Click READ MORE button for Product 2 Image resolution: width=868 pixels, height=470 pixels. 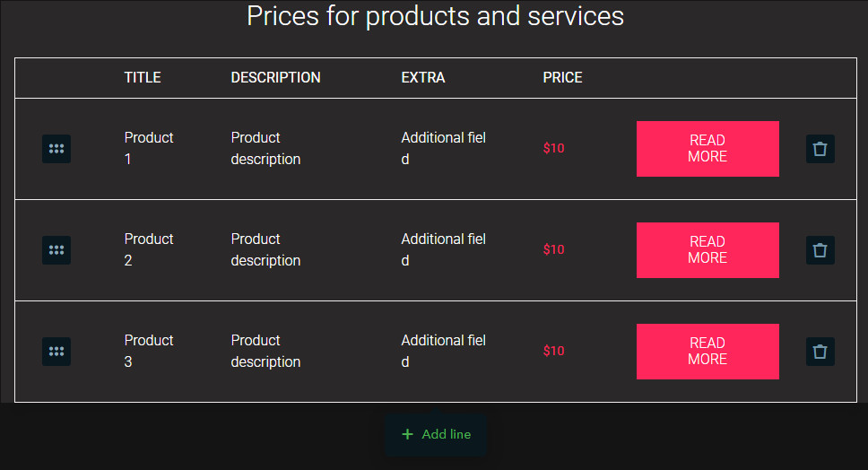(707, 250)
